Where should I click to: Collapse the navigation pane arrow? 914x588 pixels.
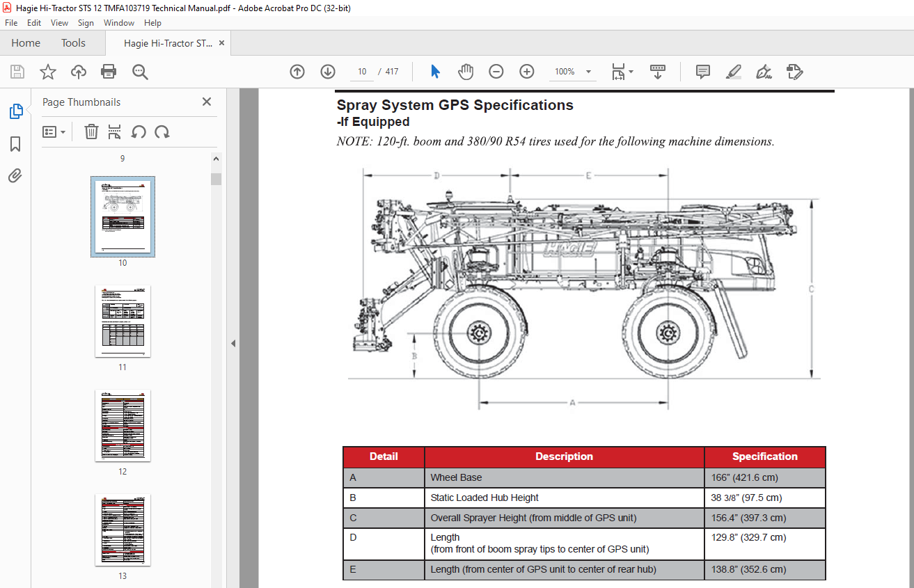[x=233, y=343]
